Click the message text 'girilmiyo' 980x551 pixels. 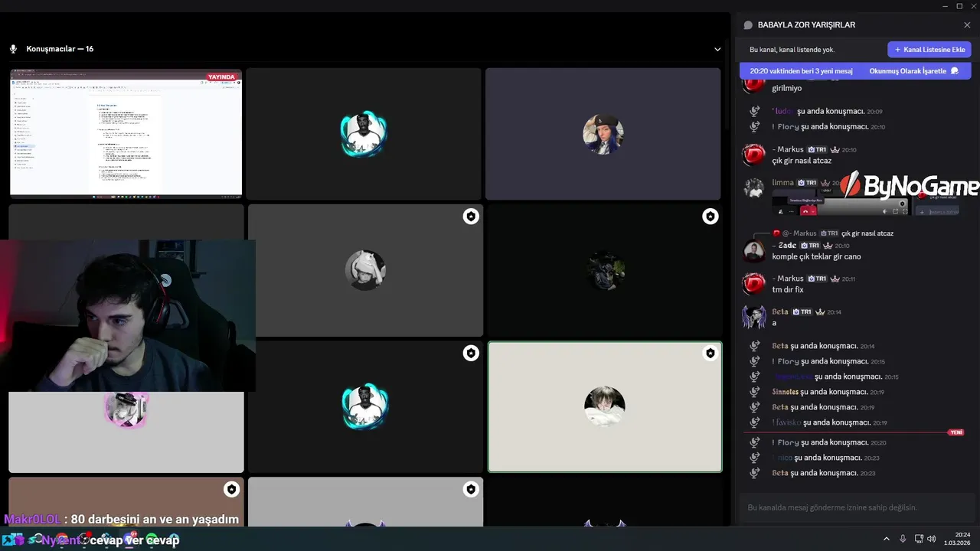tap(787, 89)
